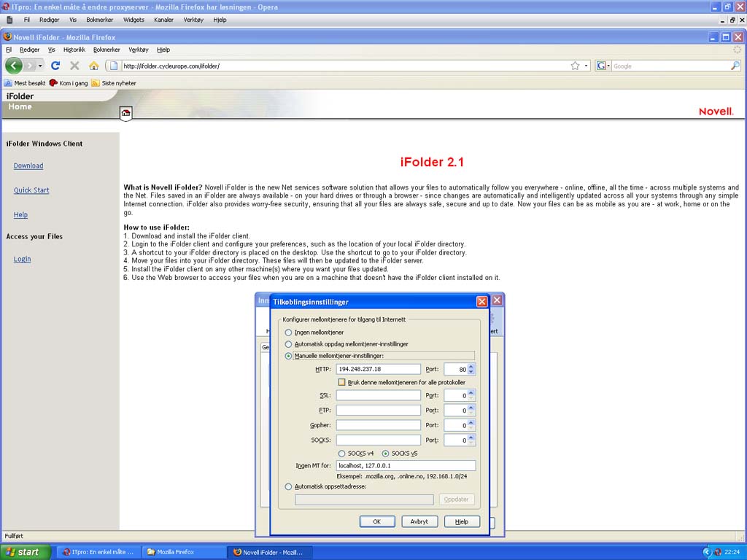This screenshot has width=747, height=560.
Task: Increase the Gopher port spinner
Action: pos(471,422)
